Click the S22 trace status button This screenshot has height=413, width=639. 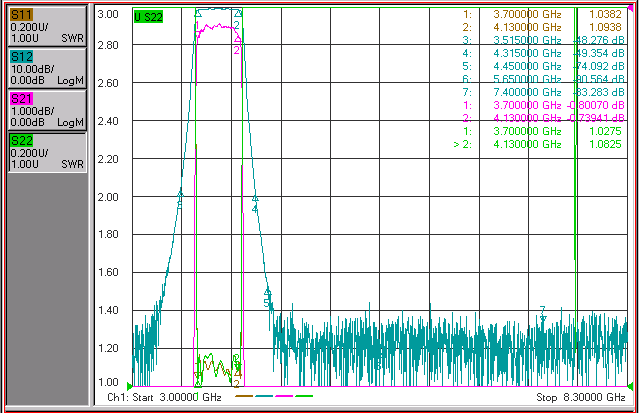(x=47, y=152)
